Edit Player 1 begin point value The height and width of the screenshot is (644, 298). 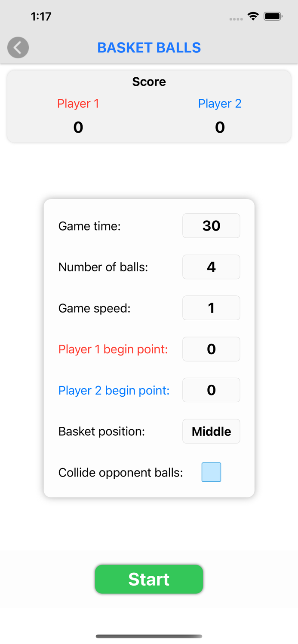[x=211, y=349]
